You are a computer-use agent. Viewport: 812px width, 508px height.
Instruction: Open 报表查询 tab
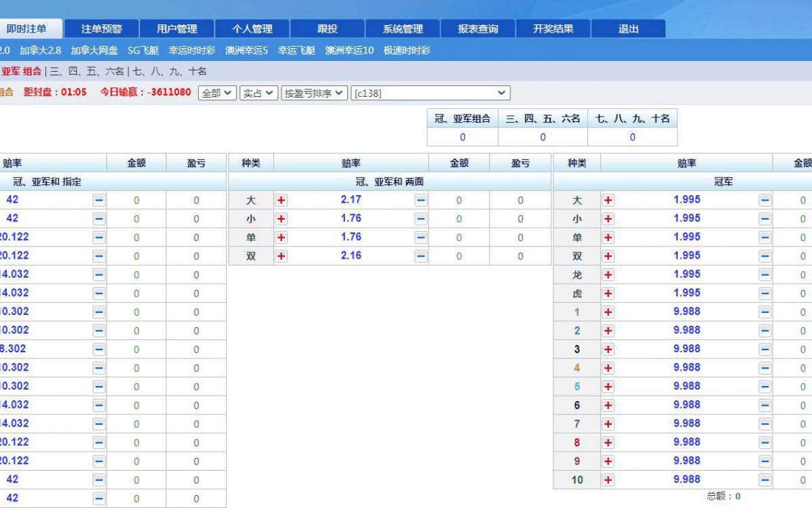[478, 28]
